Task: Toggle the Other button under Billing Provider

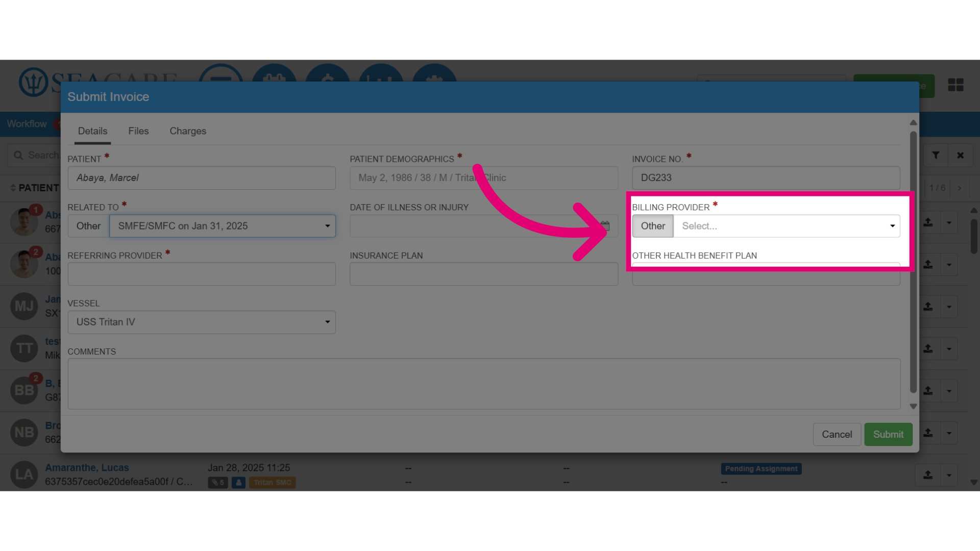Action: click(x=653, y=226)
